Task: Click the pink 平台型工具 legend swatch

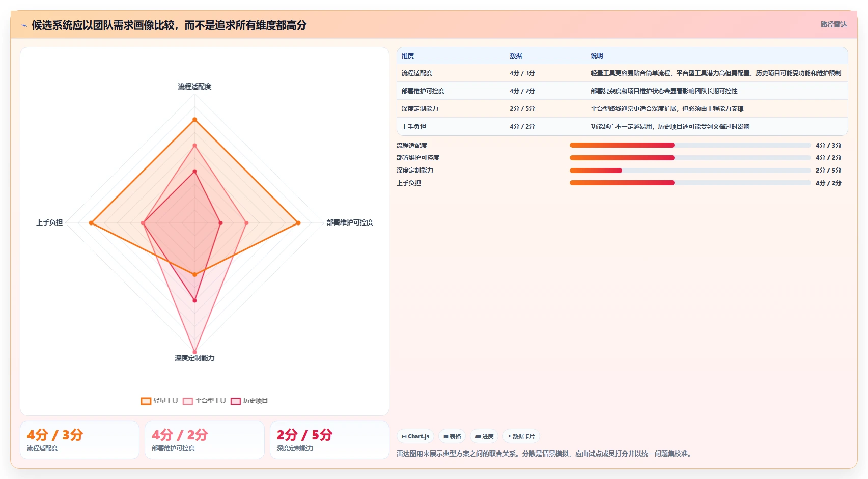Action: pyautogui.click(x=188, y=401)
